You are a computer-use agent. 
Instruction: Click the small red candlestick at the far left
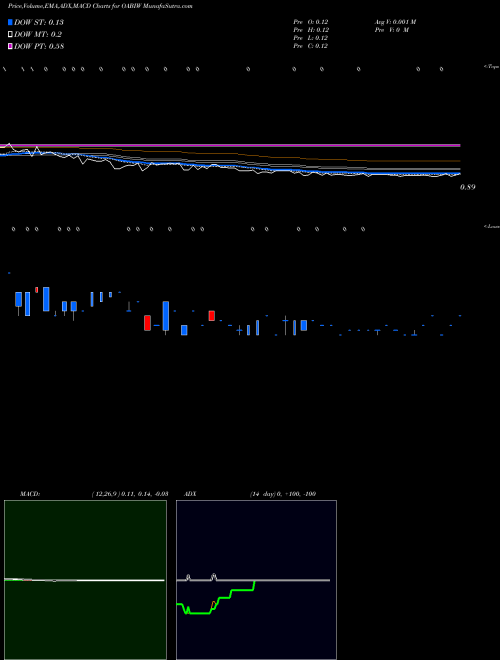pos(37,290)
